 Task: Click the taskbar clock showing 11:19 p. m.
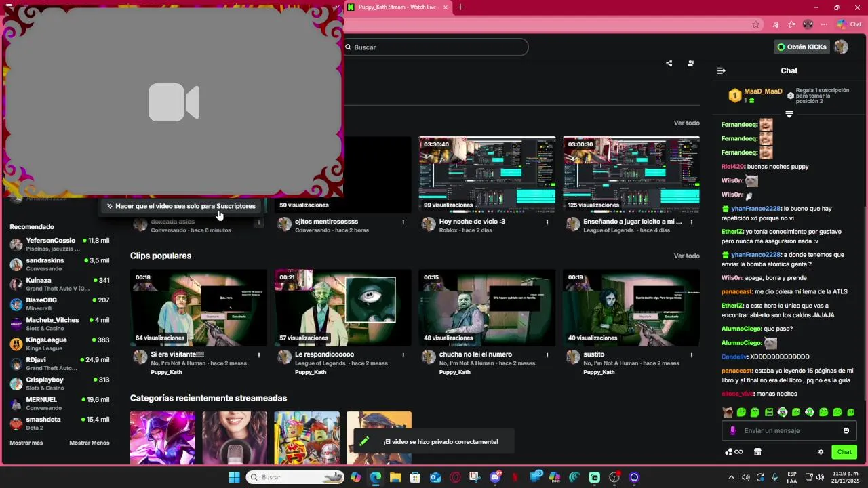pyautogui.click(x=845, y=477)
